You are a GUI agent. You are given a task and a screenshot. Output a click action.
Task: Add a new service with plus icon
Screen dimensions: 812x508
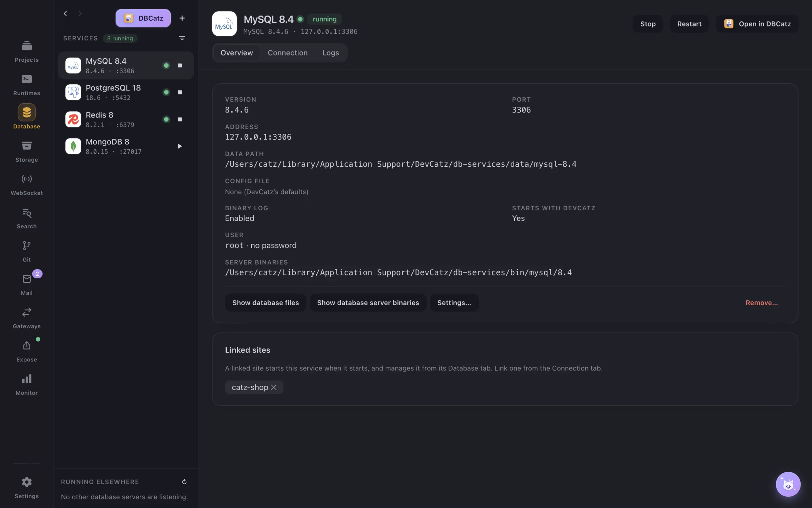pyautogui.click(x=182, y=18)
